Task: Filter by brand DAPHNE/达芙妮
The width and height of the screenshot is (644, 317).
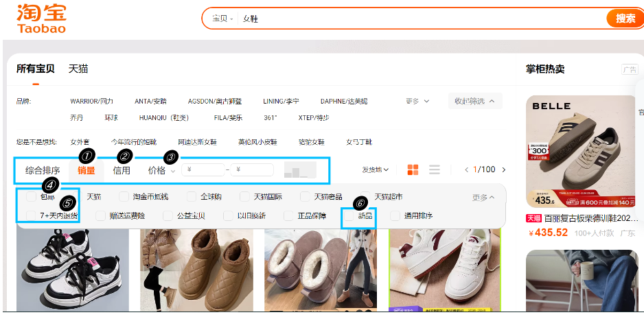Action: pyautogui.click(x=344, y=101)
